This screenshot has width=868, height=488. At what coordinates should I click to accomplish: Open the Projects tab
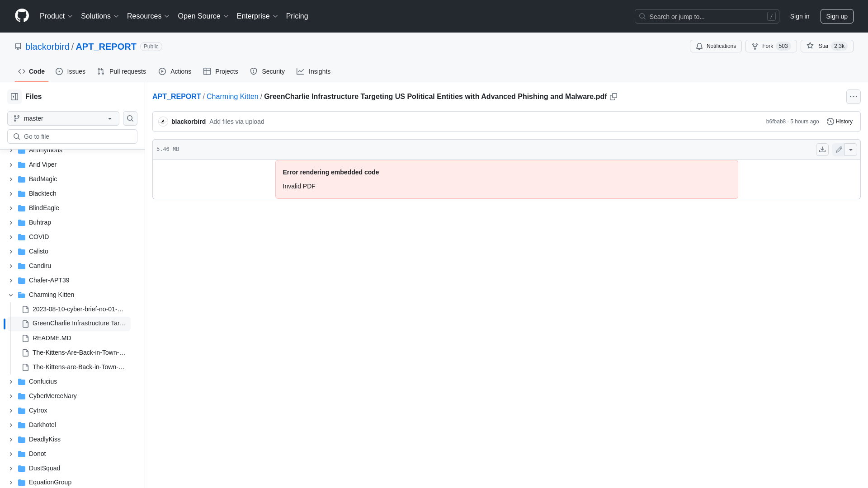click(x=221, y=71)
